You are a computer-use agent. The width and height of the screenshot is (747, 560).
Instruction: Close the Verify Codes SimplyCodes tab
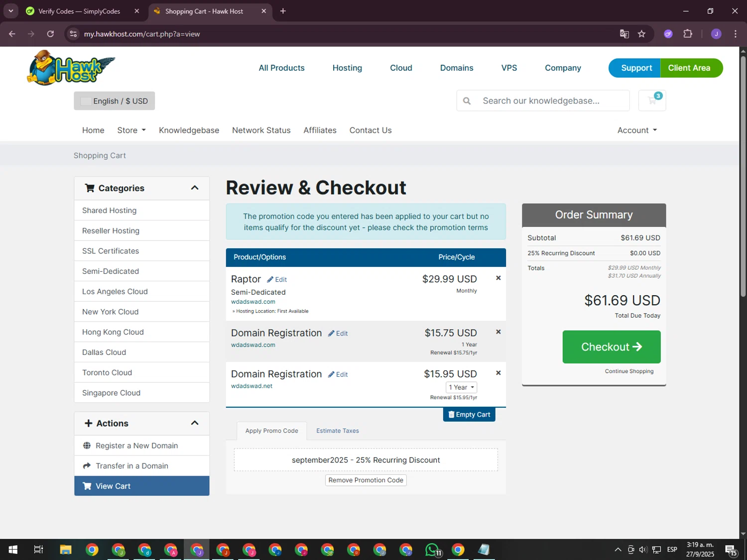click(x=137, y=11)
